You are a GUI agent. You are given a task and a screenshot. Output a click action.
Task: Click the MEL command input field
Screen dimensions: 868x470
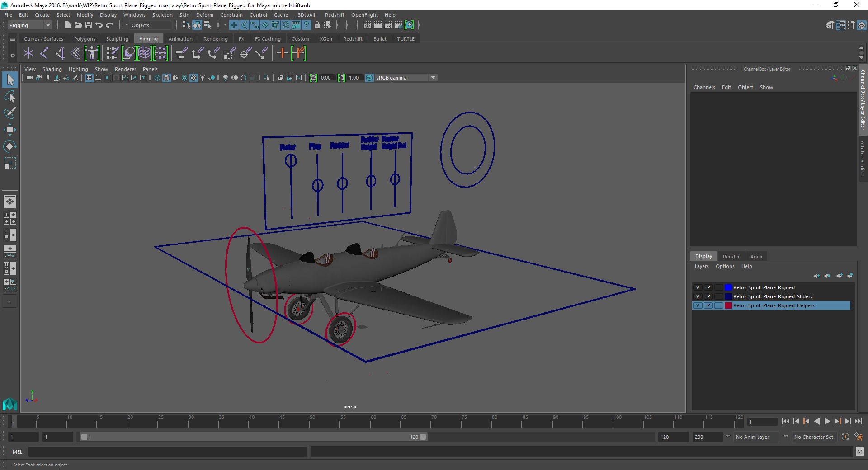pos(168,451)
